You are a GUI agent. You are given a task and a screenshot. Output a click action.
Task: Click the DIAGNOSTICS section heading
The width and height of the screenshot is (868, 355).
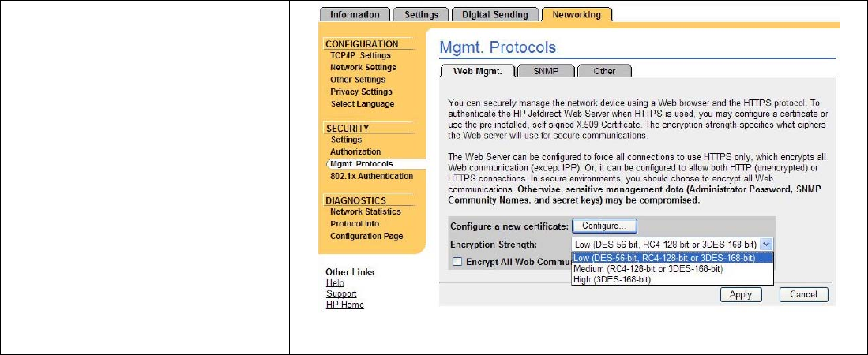(x=356, y=200)
